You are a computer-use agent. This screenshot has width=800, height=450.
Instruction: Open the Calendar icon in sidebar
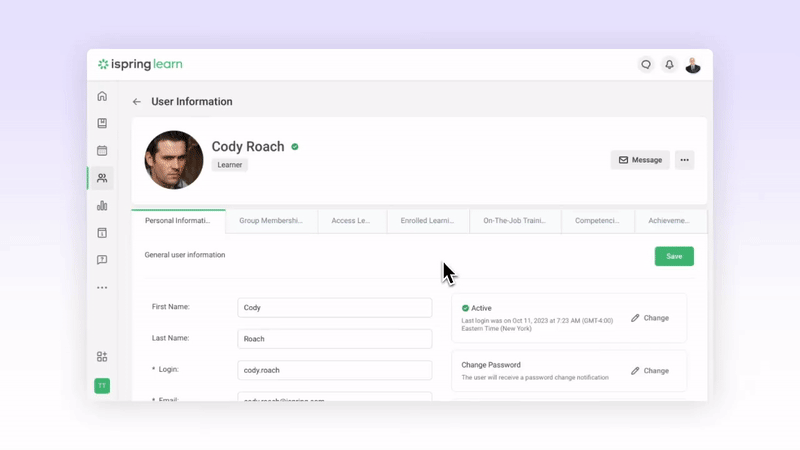(x=102, y=151)
